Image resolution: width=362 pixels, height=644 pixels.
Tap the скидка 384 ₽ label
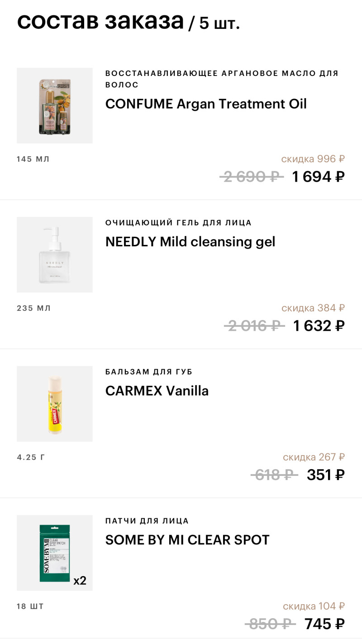(313, 308)
